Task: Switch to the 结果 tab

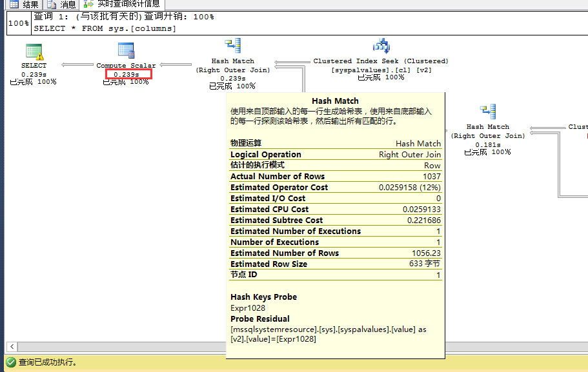Action: (x=30, y=5)
